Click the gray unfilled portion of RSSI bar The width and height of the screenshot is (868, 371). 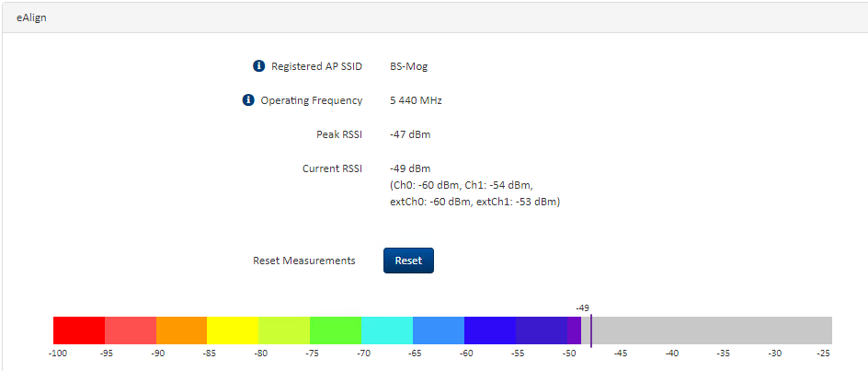(713, 330)
